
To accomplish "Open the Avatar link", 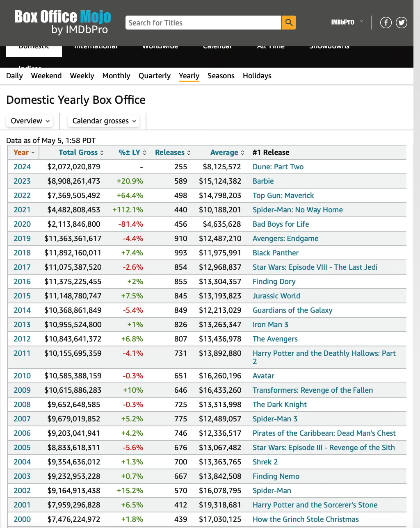I will (263, 376).
